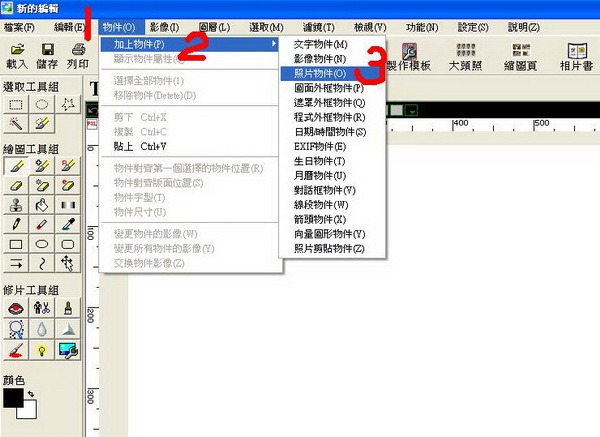Select the red-eye removal tool
600x437 pixels.
point(16,308)
